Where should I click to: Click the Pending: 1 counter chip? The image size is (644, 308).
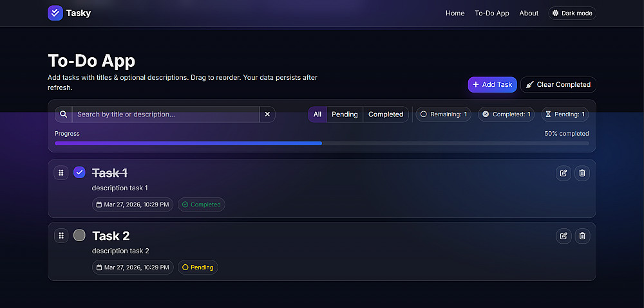565,114
